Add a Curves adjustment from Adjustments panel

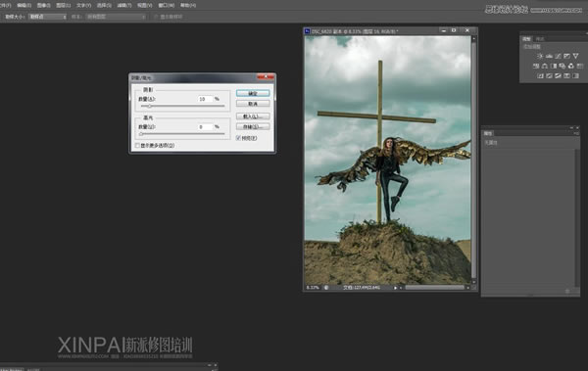558,56
